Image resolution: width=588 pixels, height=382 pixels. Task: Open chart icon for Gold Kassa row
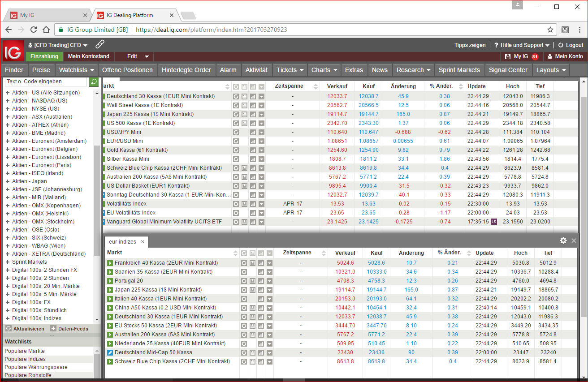[x=253, y=150]
